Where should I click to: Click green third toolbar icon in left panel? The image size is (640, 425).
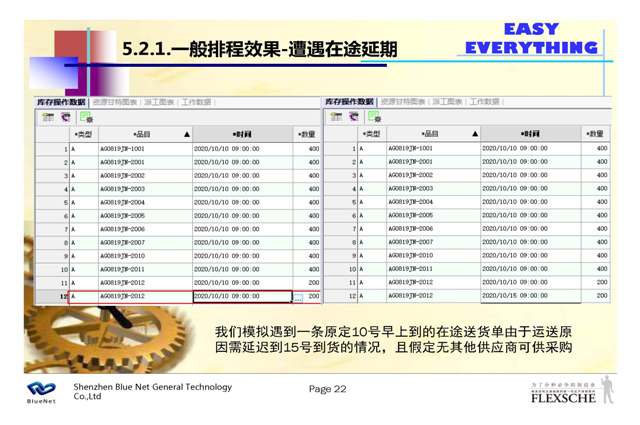tap(86, 117)
